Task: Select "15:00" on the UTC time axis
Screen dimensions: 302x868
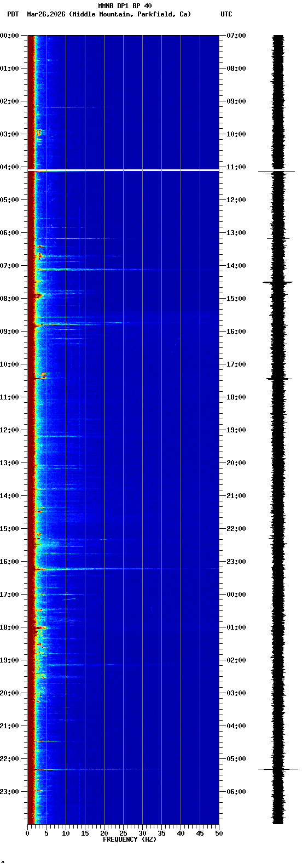Action: coord(236,299)
